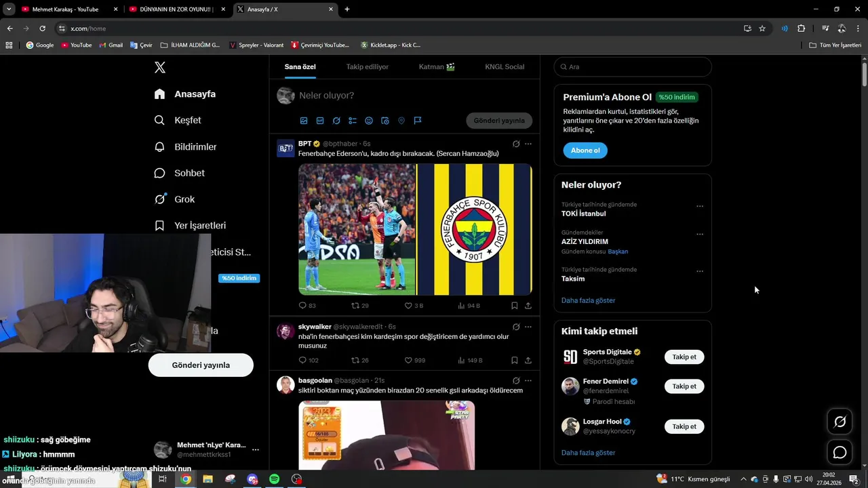
Task: Switch to KNGL Social tab
Action: (505, 66)
